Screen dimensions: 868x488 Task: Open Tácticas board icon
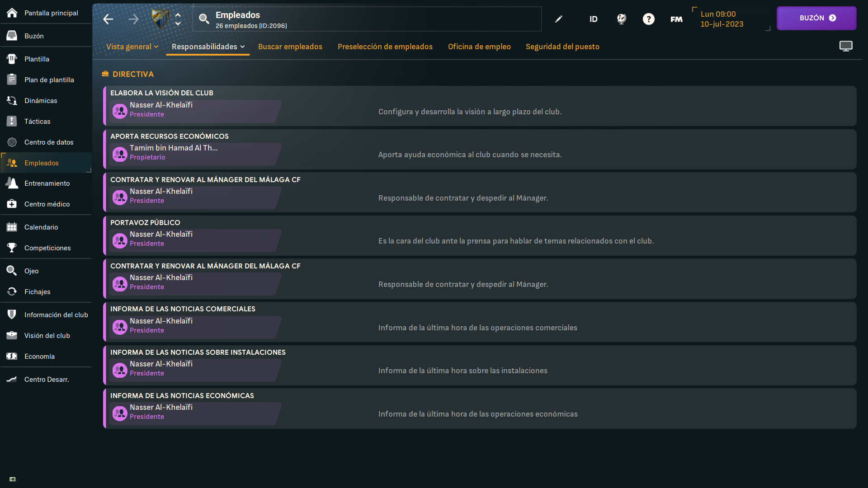[12, 121]
